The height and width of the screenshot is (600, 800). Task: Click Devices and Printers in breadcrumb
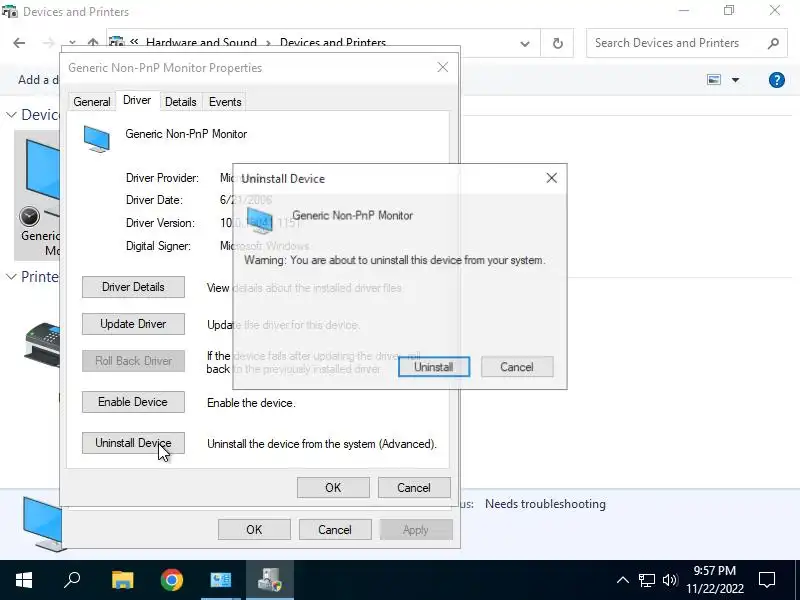(333, 43)
